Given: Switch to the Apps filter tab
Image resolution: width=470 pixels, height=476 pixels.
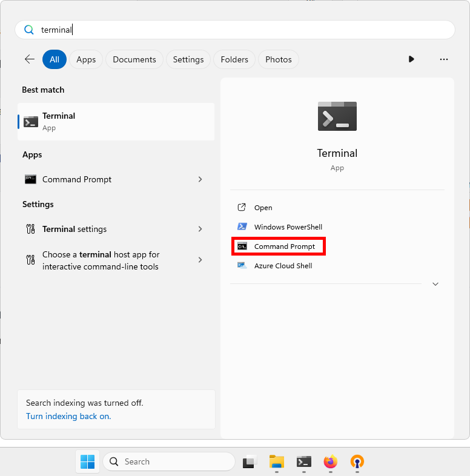Looking at the screenshot, I should 86,59.
